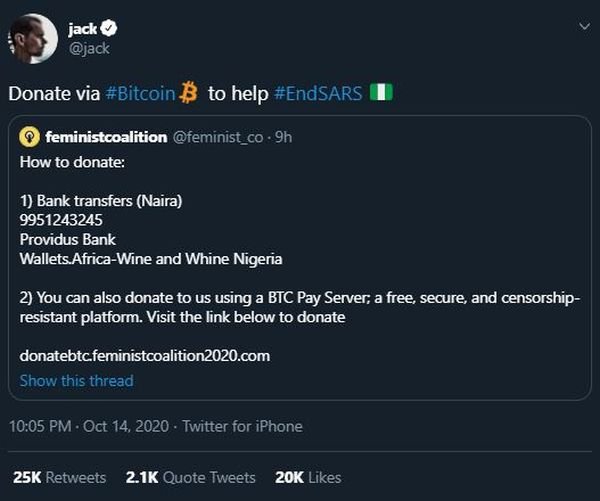
Task: View the 2.1K Quote Tweets list
Action: (190, 477)
